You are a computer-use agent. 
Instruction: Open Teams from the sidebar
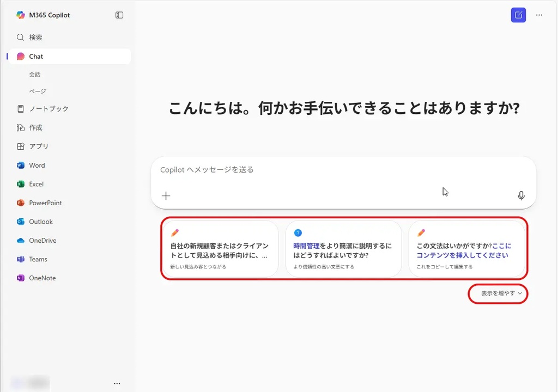(38, 259)
